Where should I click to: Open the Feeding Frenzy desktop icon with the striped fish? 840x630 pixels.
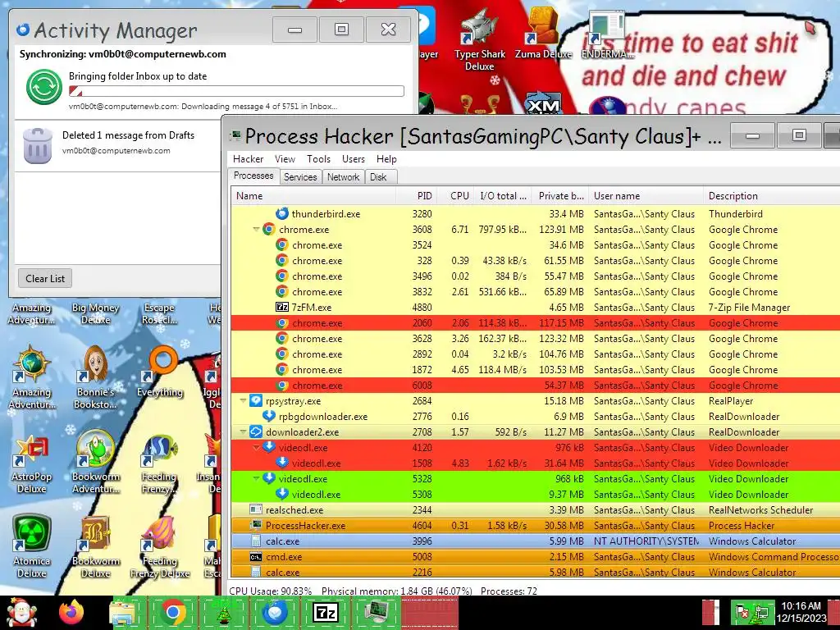pyautogui.click(x=160, y=464)
